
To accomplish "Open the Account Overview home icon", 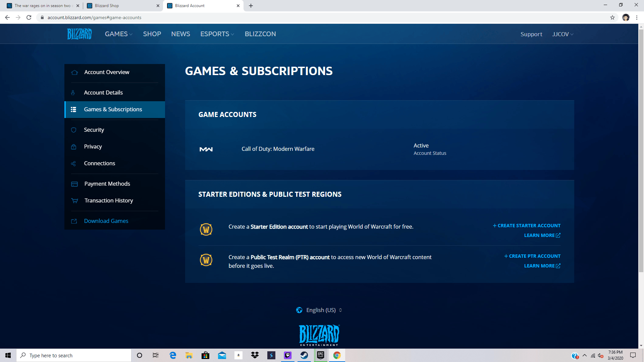I will (74, 72).
